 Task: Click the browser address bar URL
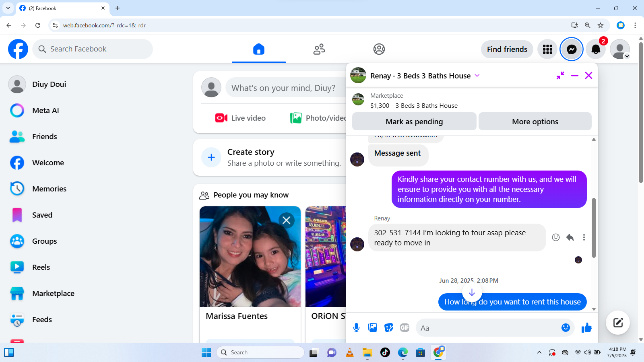pos(104,25)
